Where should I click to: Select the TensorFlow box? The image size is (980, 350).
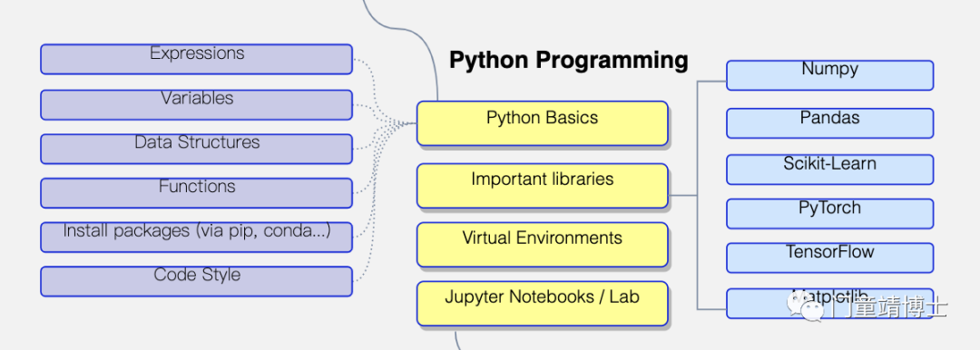[829, 258]
